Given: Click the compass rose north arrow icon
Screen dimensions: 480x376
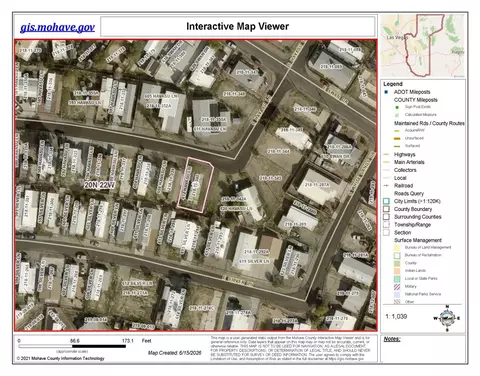Looking at the screenshot, I should 447,318.
